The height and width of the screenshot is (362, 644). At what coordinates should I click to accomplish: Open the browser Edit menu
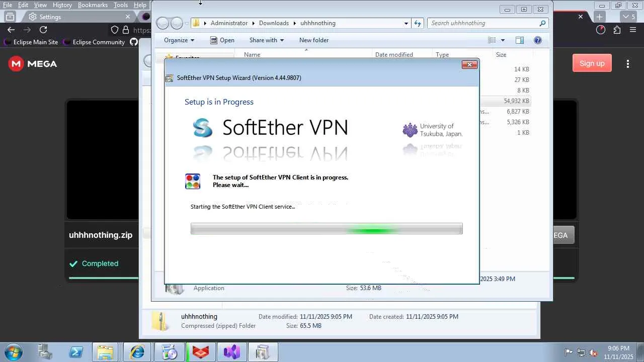click(x=23, y=5)
